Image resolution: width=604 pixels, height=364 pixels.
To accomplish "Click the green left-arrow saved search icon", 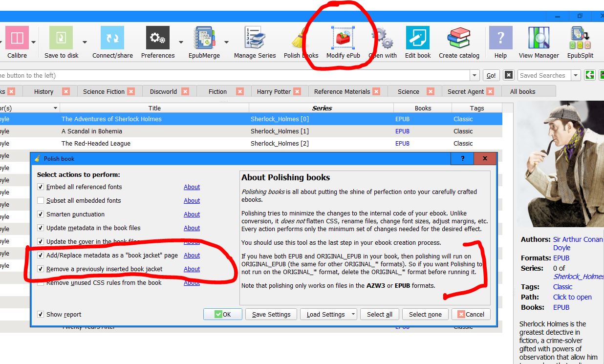I will (x=589, y=75).
